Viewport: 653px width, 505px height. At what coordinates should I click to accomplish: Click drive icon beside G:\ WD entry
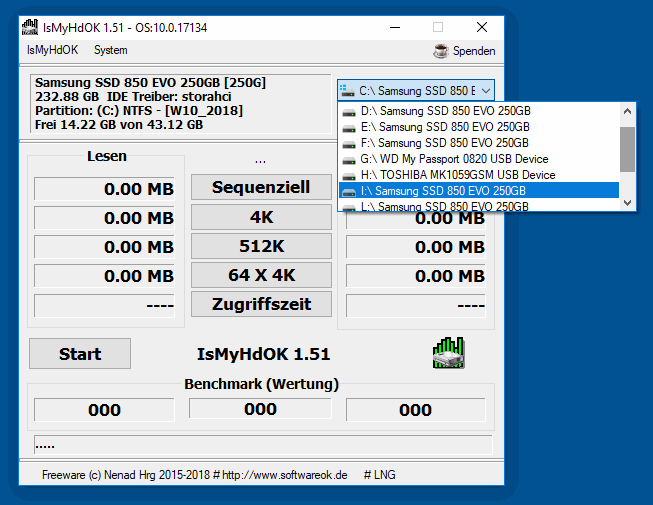click(349, 160)
